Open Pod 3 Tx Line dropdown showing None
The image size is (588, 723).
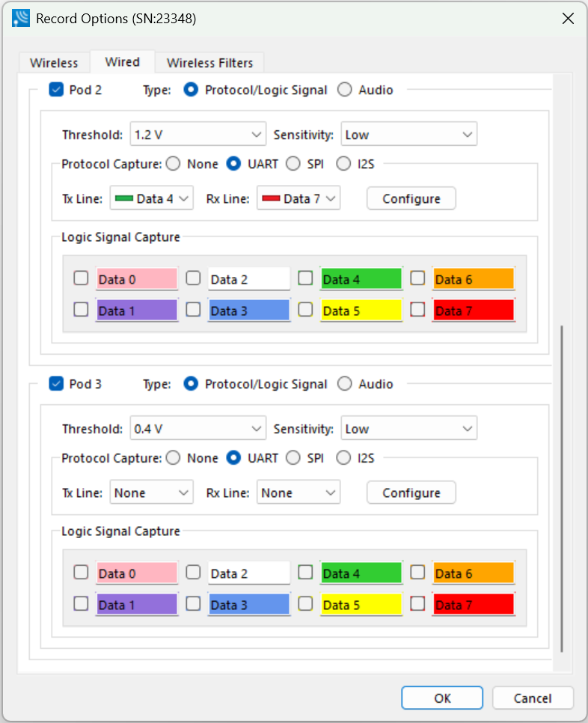coord(152,492)
